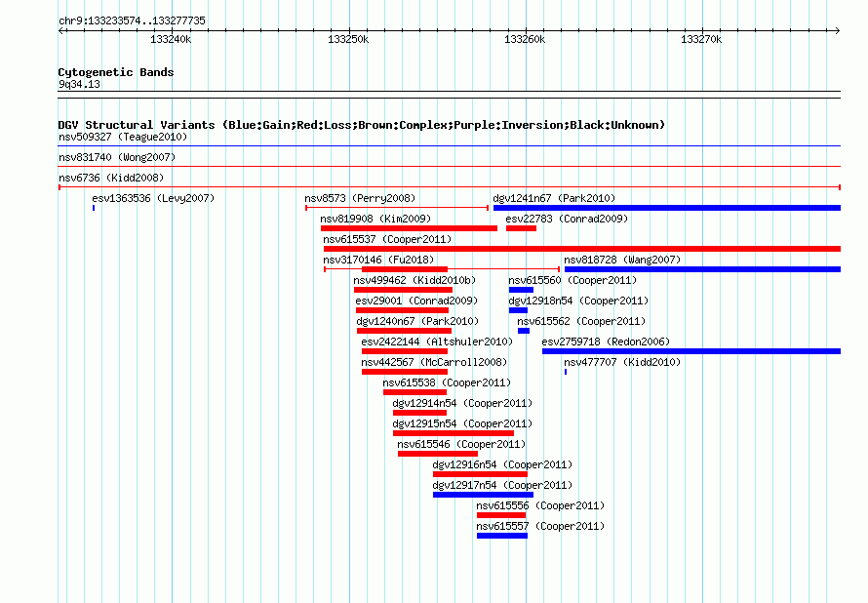The height and width of the screenshot is (603, 868).
Task: Select the esv2759718 (Redon2006) blue gain bar
Action: [x=691, y=351]
